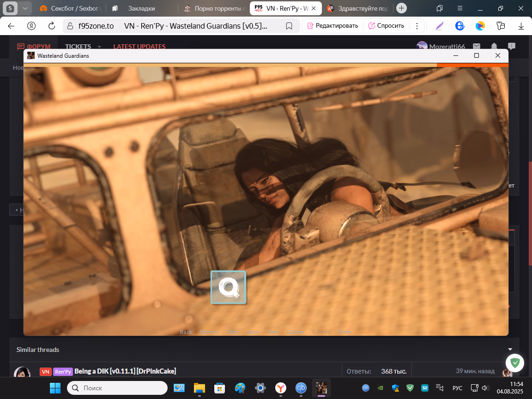Open Prefs in game quick menu
Image resolution: width=532 pixels, height=399 pixels.
[345, 332]
